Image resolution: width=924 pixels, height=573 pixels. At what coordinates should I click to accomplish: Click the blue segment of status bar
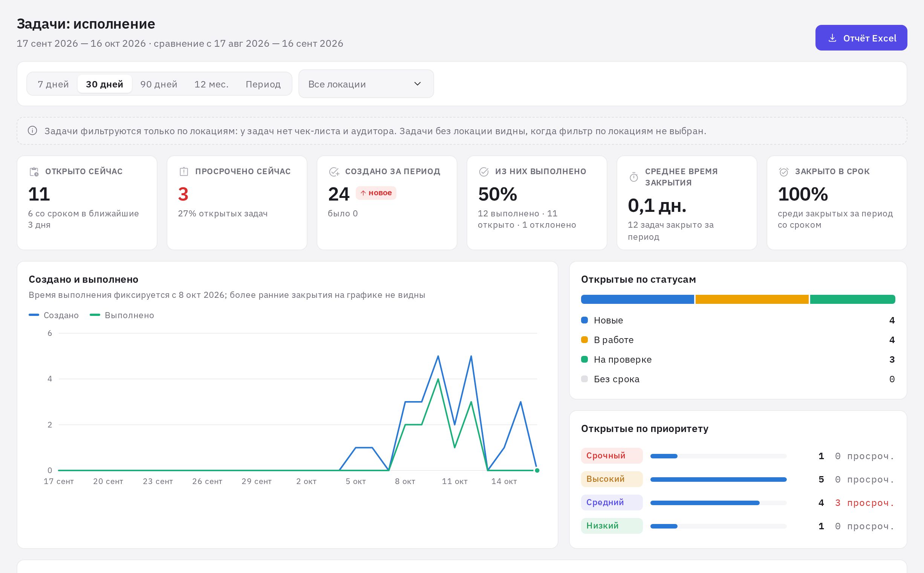[638, 299]
